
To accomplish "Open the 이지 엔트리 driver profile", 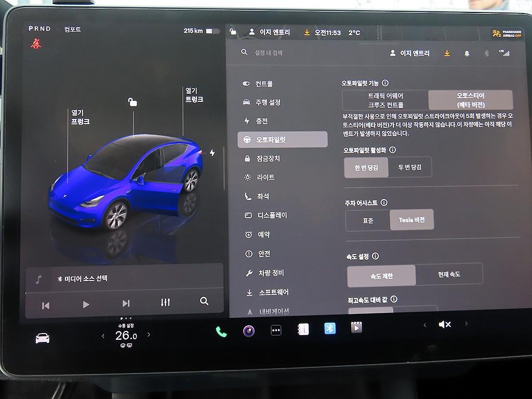I will [x=410, y=54].
